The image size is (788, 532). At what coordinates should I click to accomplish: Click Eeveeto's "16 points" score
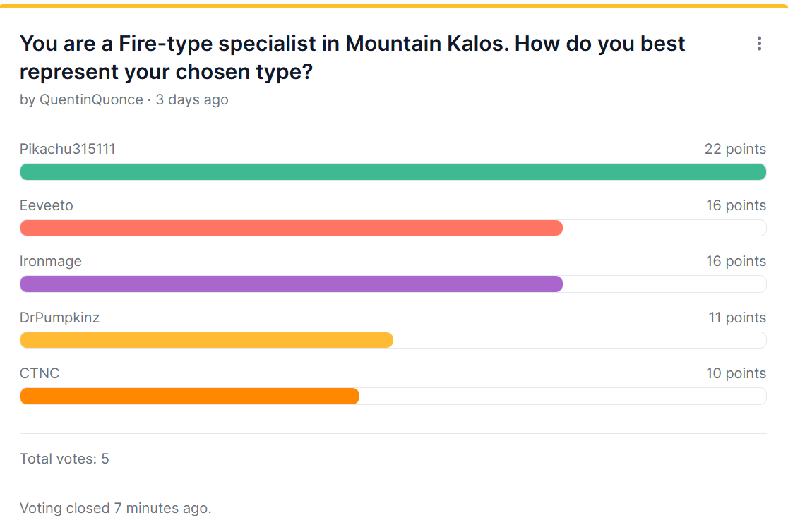pos(736,205)
